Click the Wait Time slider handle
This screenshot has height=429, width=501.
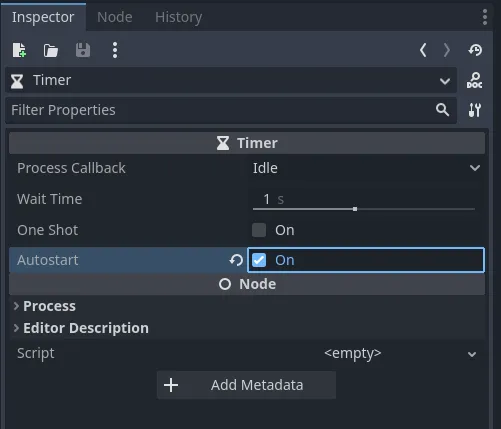(355, 209)
